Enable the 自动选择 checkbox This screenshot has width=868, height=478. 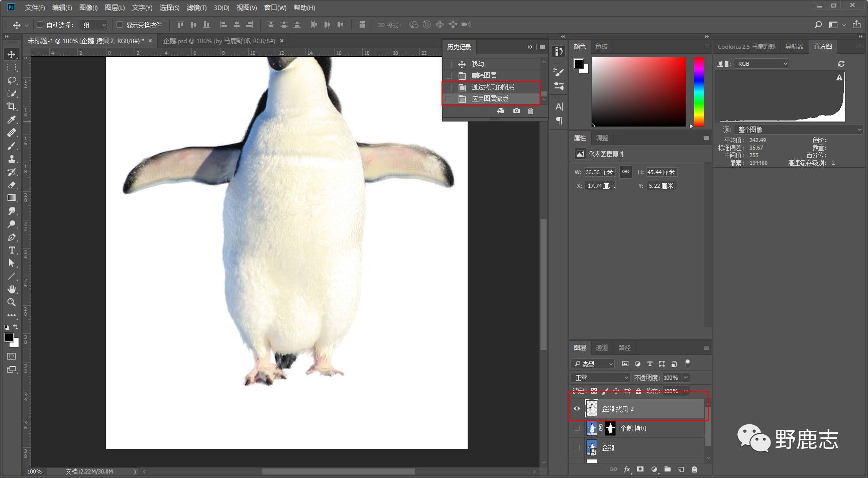tap(40, 25)
